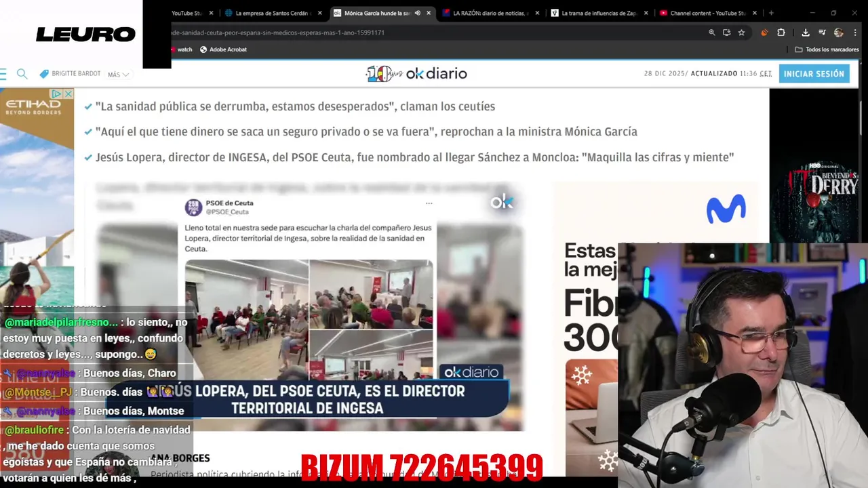
Task: Open the Extensions puzzle icon
Action: [x=781, y=33]
